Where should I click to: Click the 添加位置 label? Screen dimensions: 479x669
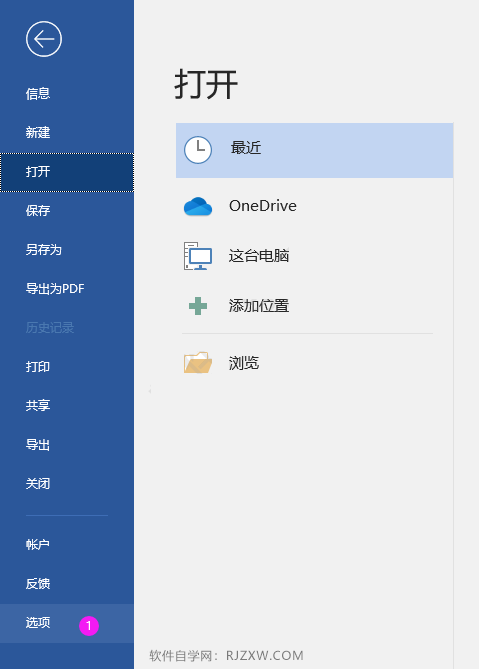click(x=259, y=306)
